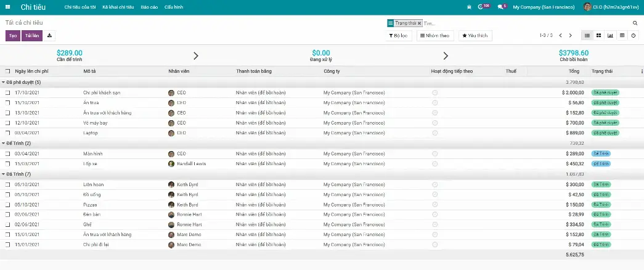644x270 pixels.
Task: Collapse the Đã phê duyệt (5) group
Action: point(21,82)
